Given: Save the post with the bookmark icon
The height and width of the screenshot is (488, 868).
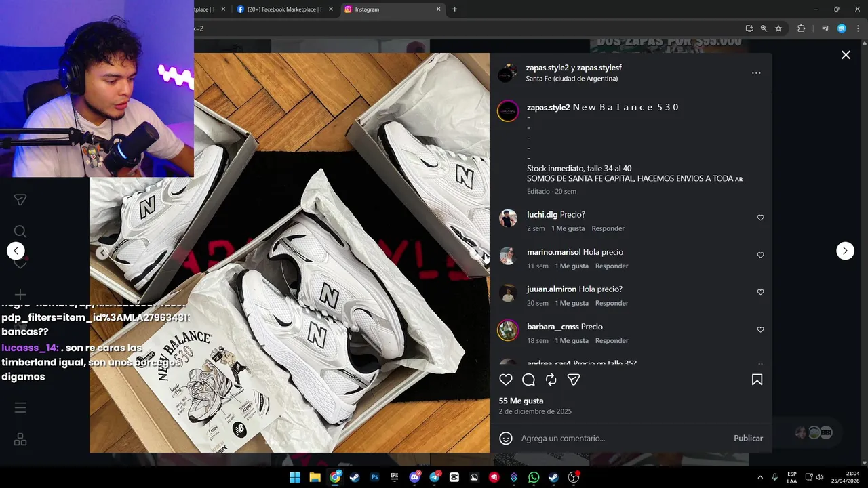Looking at the screenshot, I should [757, 380].
